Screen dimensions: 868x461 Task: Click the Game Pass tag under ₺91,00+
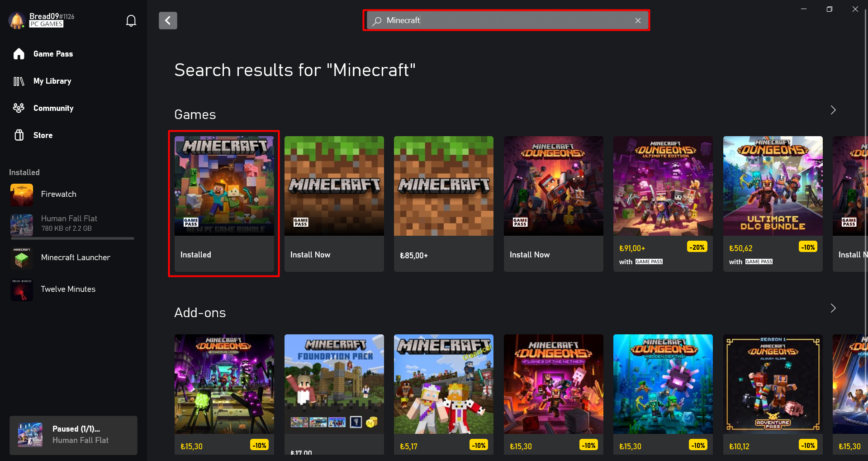click(x=649, y=261)
